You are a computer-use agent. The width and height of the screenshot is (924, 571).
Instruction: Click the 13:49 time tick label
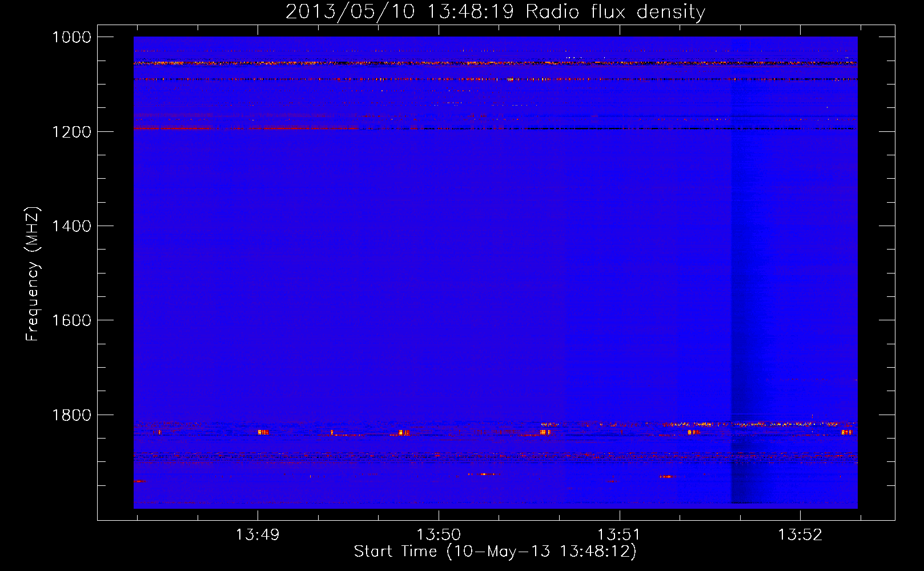258,534
